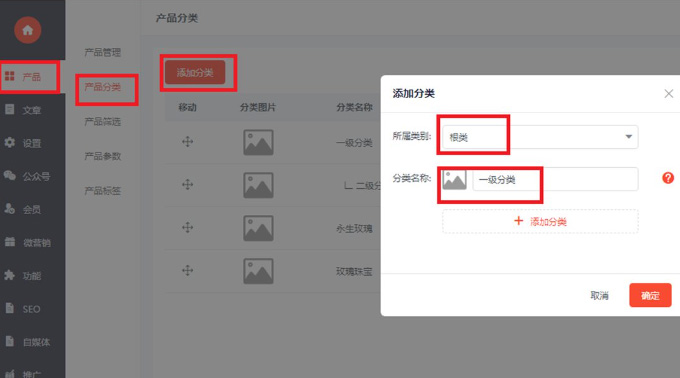680x378 pixels.
Task: Click the 会员 user icon
Action: (x=10, y=209)
